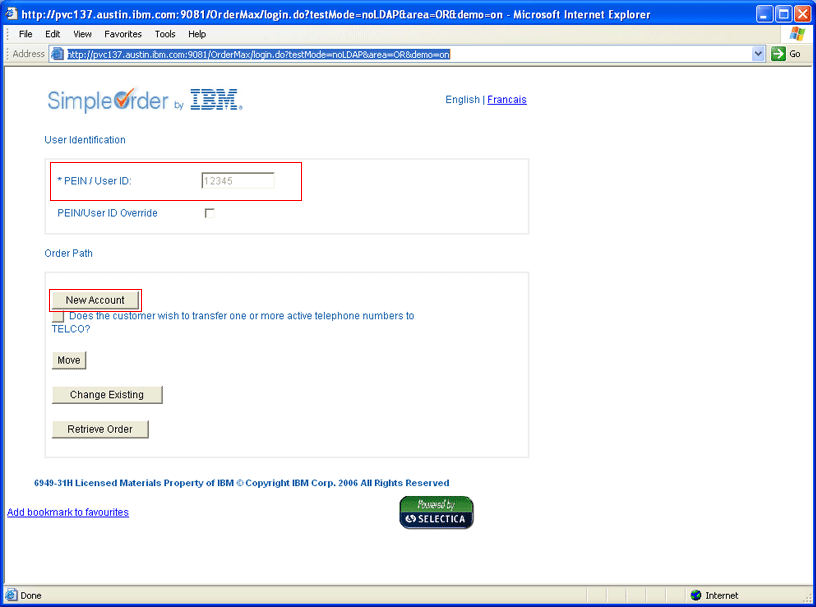
Task: Click the page icon in address bar
Action: click(x=58, y=54)
